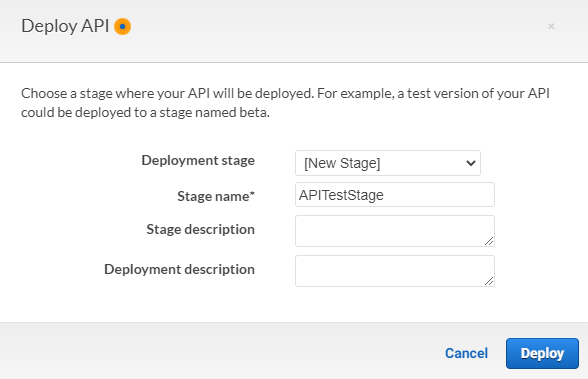The width and height of the screenshot is (588, 379).
Task: Click the "Choose a stage" instruction text
Action: (285, 103)
